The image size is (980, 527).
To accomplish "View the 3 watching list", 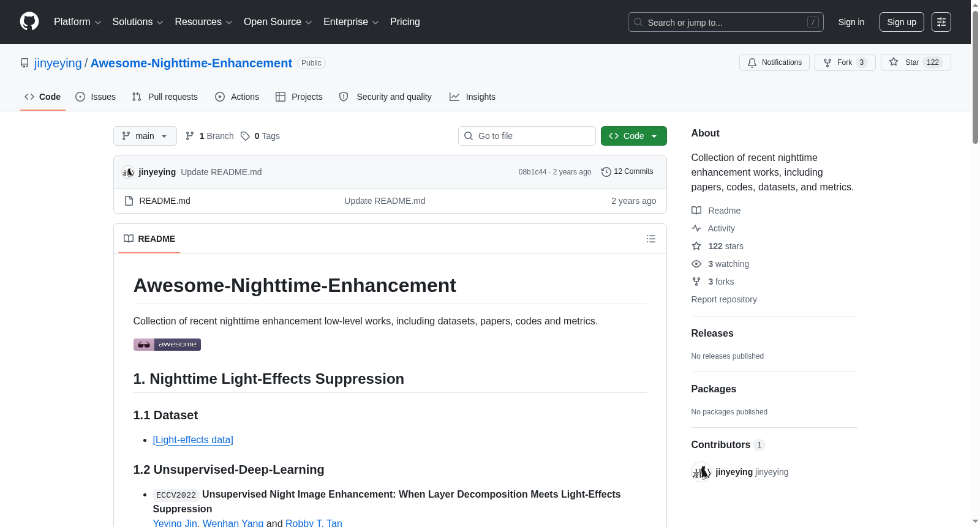I will [x=720, y=264].
